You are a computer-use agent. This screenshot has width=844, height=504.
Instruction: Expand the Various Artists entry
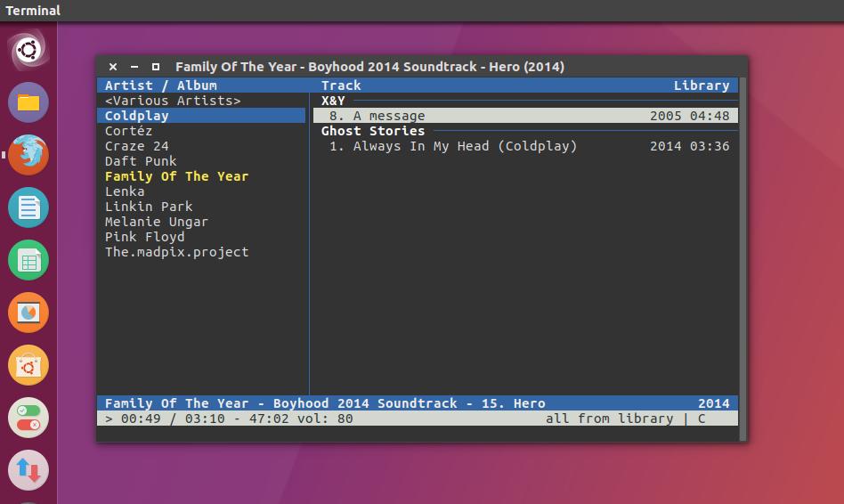173,101
